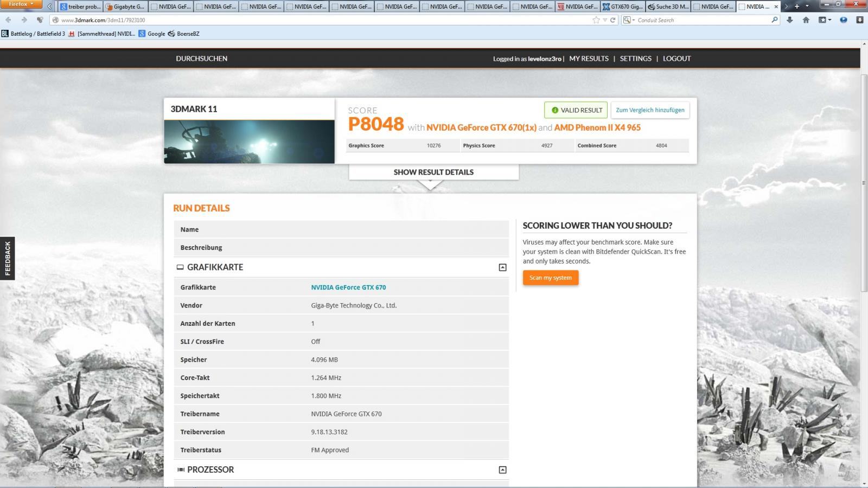Close the active NVIDIA tab
This screenshot has width=868, height=488.
tap(776, 7)
